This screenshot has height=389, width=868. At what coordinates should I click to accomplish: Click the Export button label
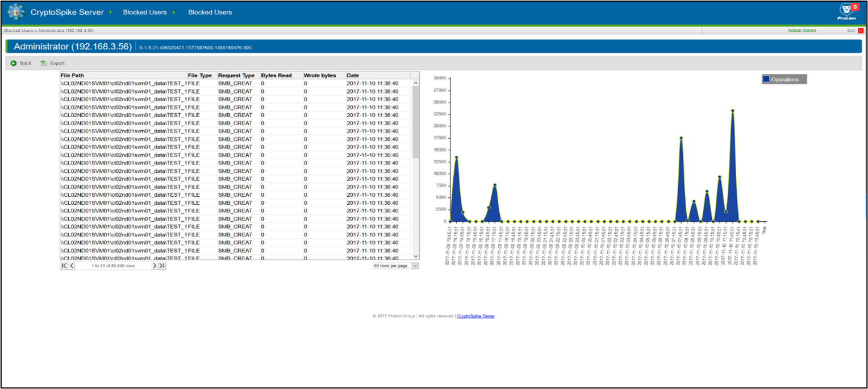[x=57, y=63]
